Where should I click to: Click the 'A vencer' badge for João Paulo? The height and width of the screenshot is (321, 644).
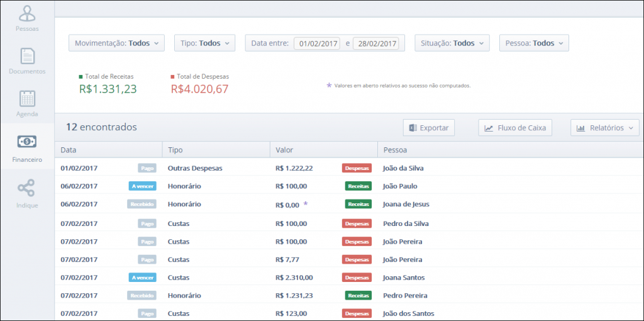coord(142,186)
